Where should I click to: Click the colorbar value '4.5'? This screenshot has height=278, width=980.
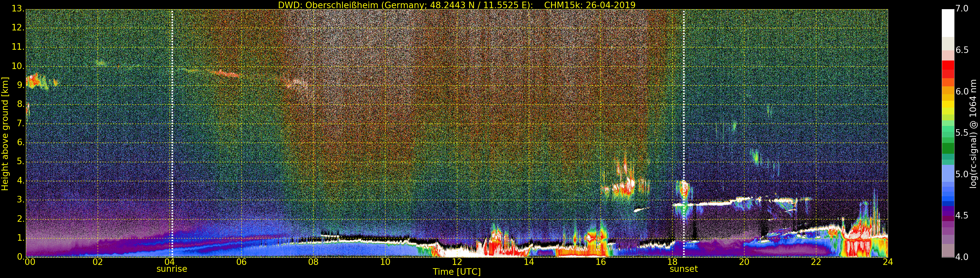[x=962, y=216]
